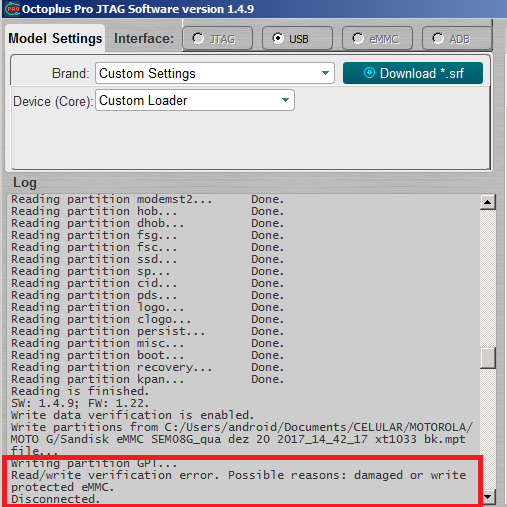
Task: Choose the eMMC interface radio button
Action: click(358, 39)
